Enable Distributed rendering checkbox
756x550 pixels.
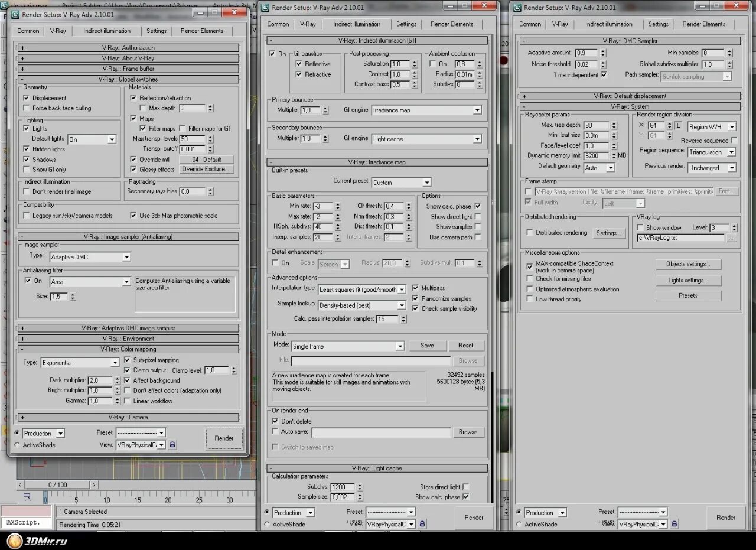pyautogui.click(x=530, y=232)
